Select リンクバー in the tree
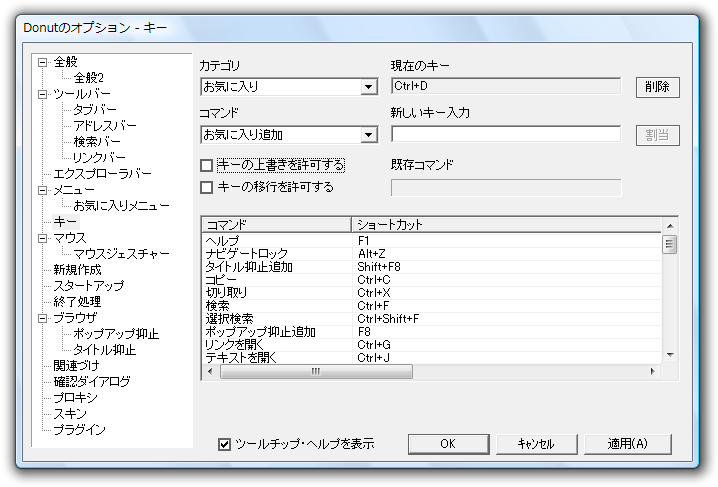 (x=99, y=158)
